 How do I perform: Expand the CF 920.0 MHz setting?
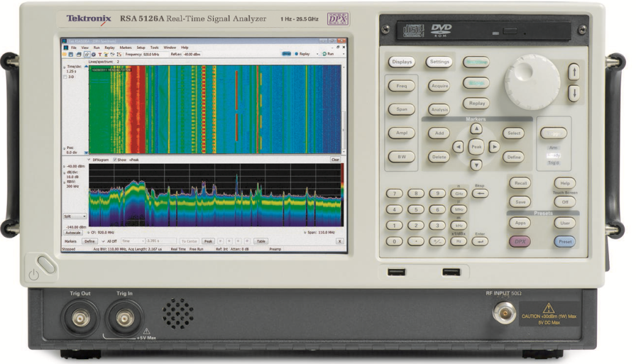coord(89,233)
